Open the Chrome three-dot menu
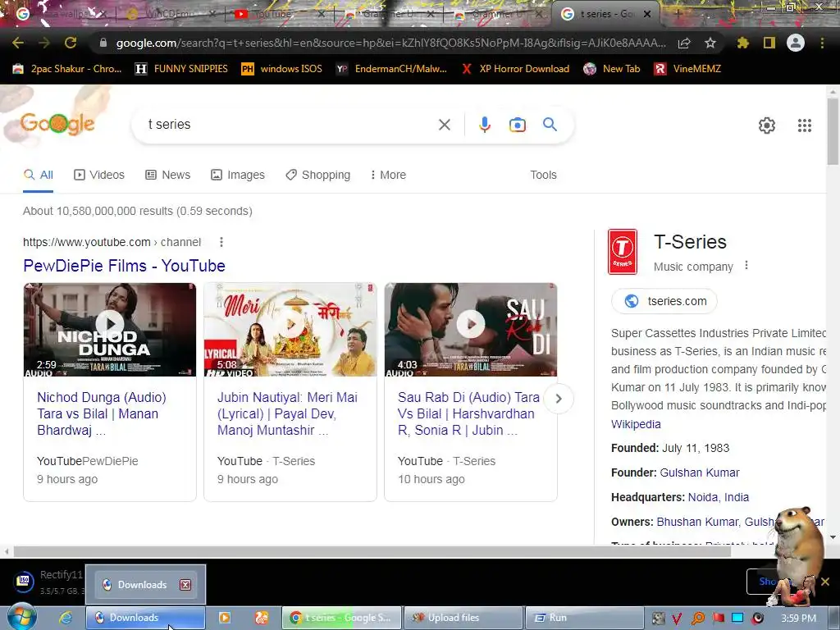The height and width of the screenshot is (630, 840). point(822,43)
